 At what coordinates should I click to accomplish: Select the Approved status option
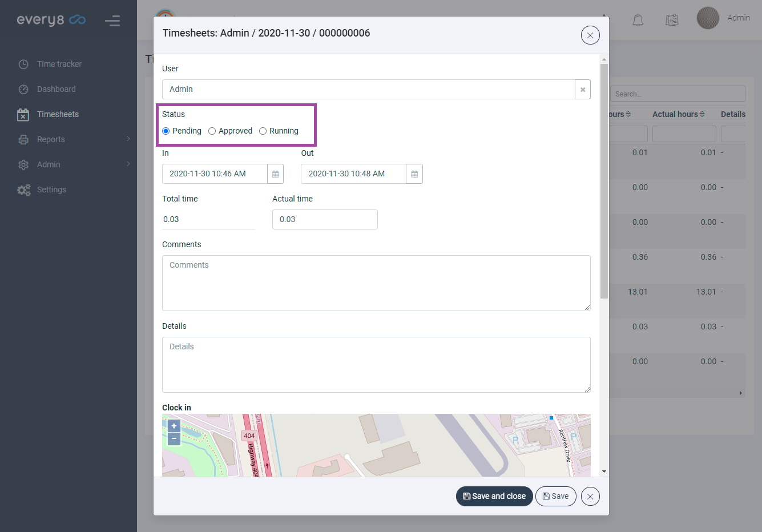212,131
